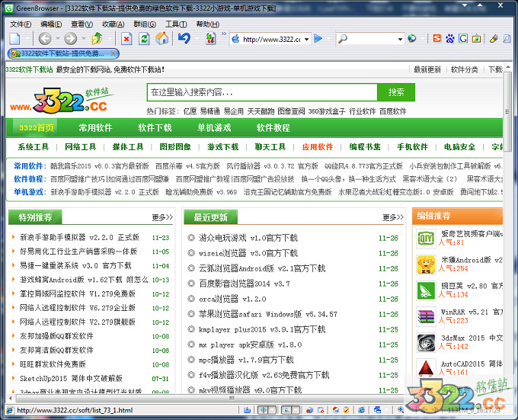518x420 pixels.
Task: Open the 常用软件 navigation link
Action: pos(95,127)
